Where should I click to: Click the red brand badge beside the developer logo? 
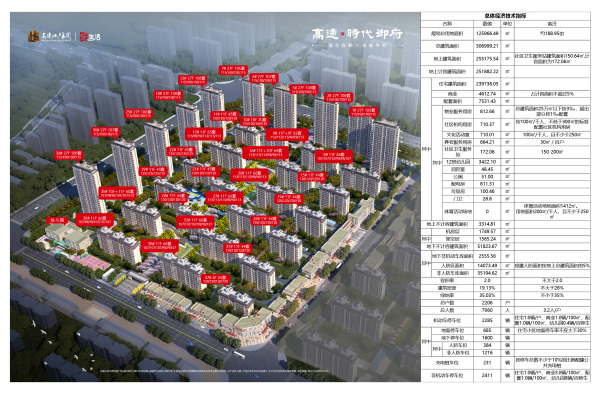coord(90,37)
